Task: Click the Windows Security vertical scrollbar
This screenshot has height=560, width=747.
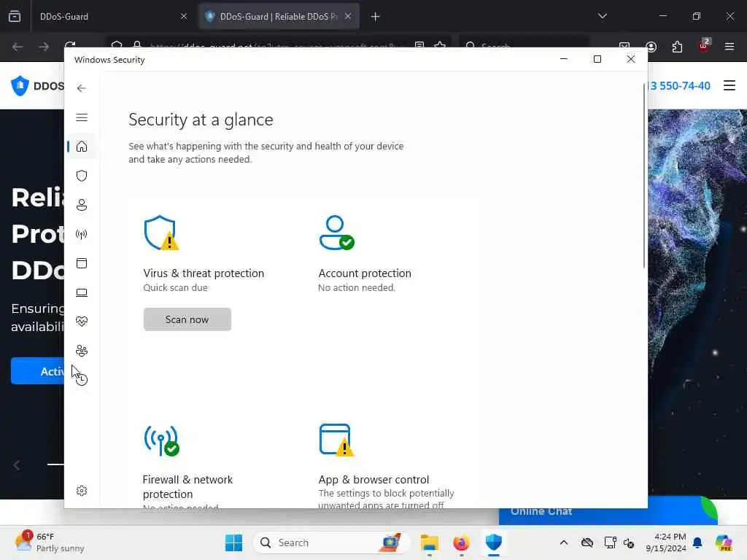Action: pos(644,175)
